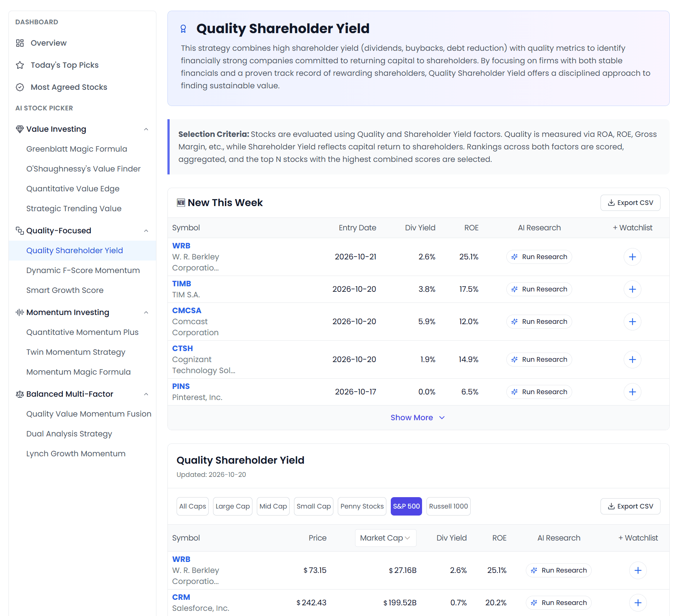The height and width of the screenshot is (616, 680).
Task: Select the All Caps filter
Action: 192,506
